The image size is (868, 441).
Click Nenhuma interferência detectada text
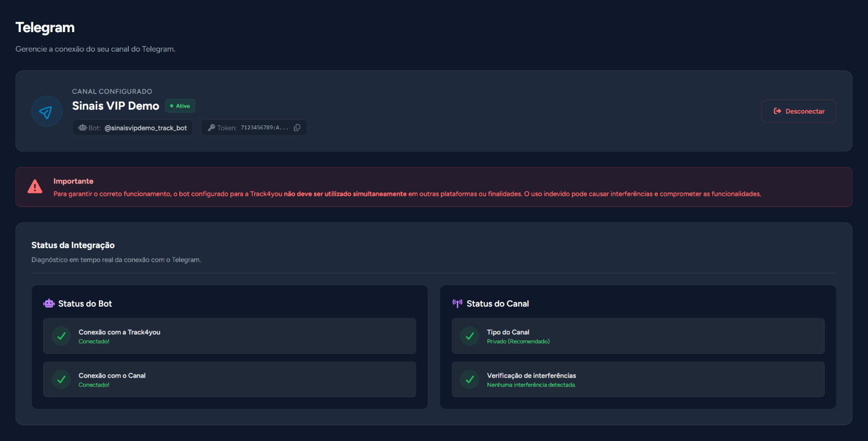[x=532, y=385]
